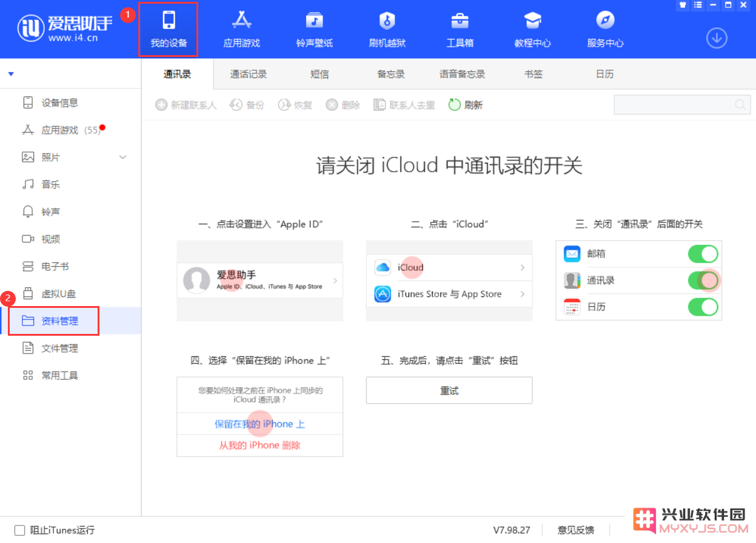The height and width of the screenshot is (543, 756).
Task: Open 工具箱 in the top navigation
Action: pyautogui.click(x=460, y=29)
